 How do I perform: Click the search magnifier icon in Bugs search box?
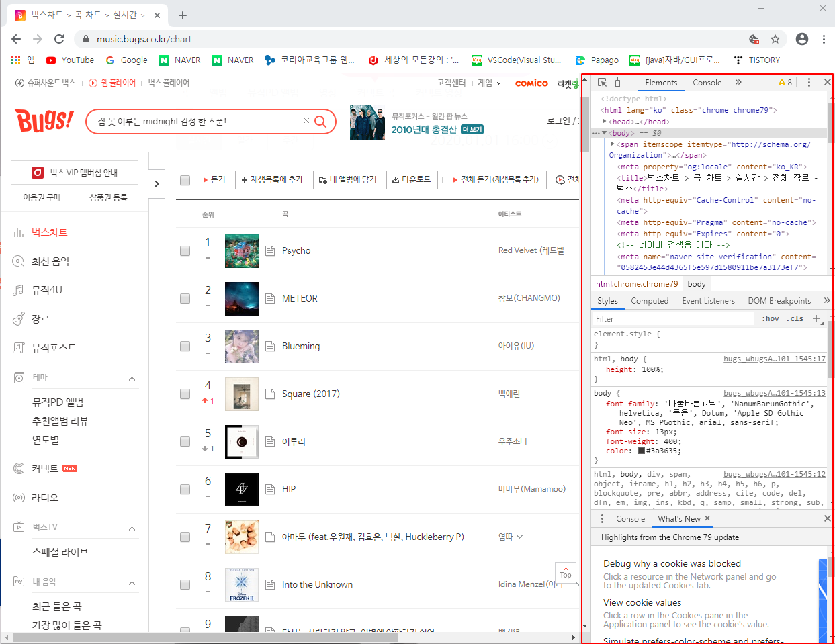coord(320,121)
